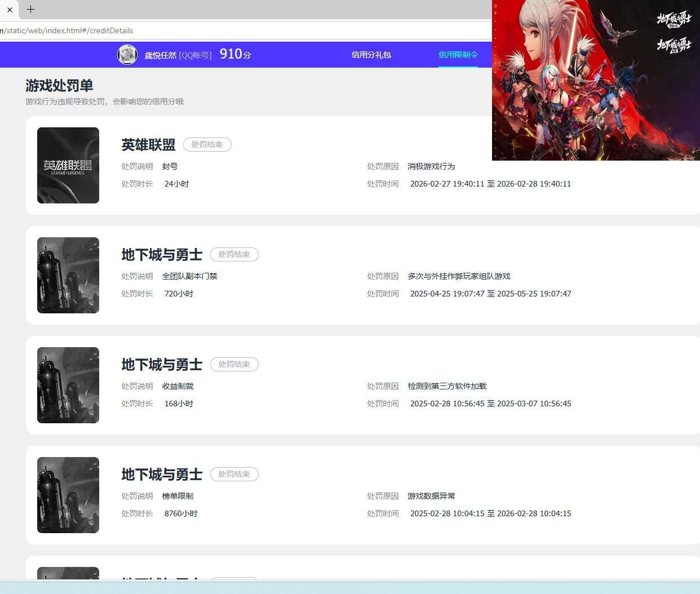
Task: Select the username 歲悦任然
Action: [x=161, y=55]
